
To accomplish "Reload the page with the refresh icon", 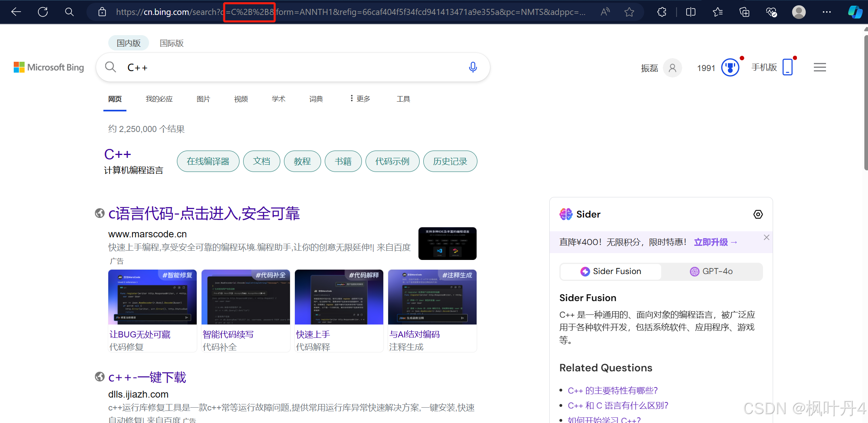I will [x=43, y=12].
